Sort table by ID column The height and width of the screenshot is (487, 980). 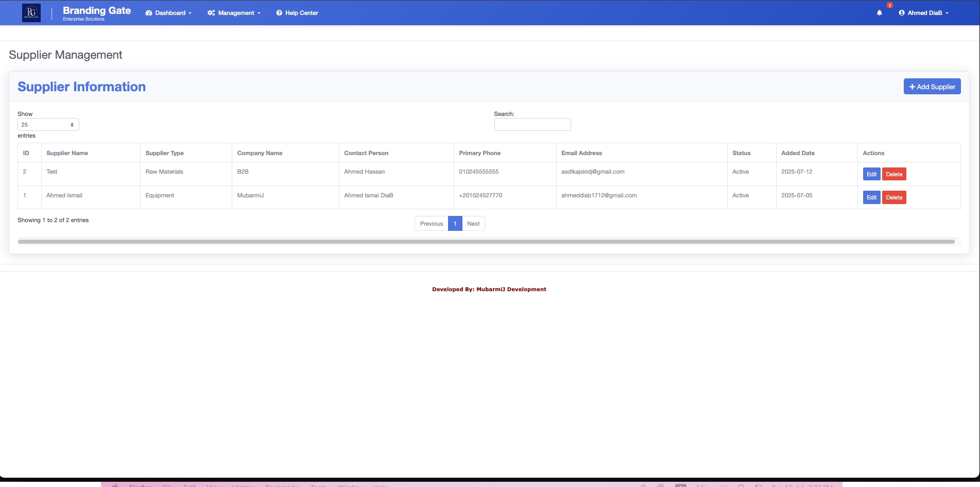[26, 153]
